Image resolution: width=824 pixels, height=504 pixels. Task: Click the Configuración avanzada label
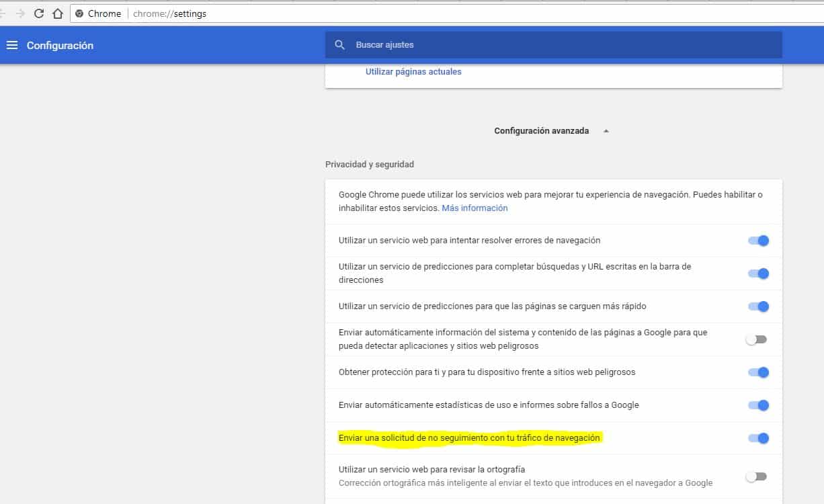(x=541, y=131)
